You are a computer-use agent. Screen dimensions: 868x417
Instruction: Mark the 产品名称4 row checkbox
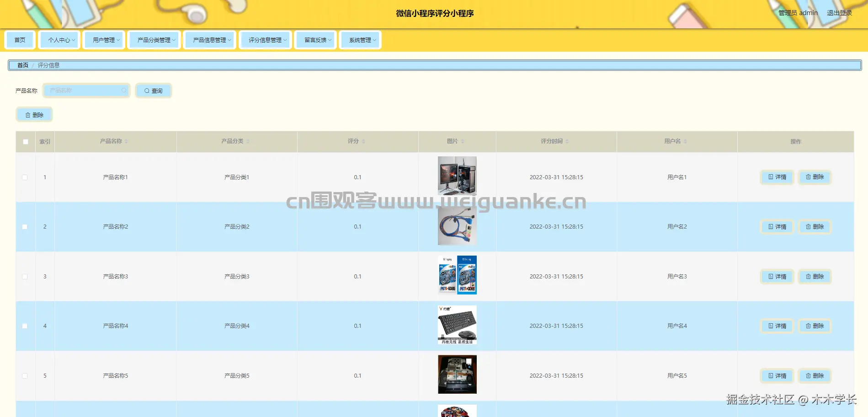pyautogui.click(x=25, y=326)
